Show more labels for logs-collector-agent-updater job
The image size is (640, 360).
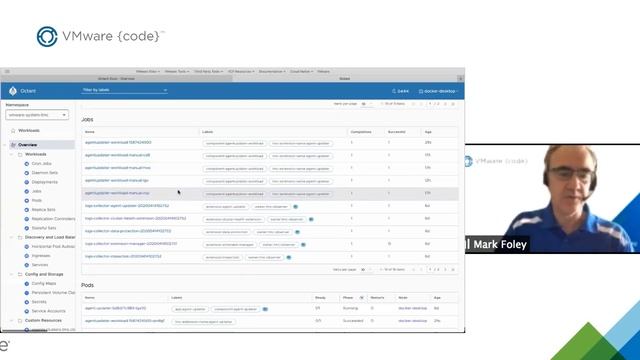pos(296,207)
